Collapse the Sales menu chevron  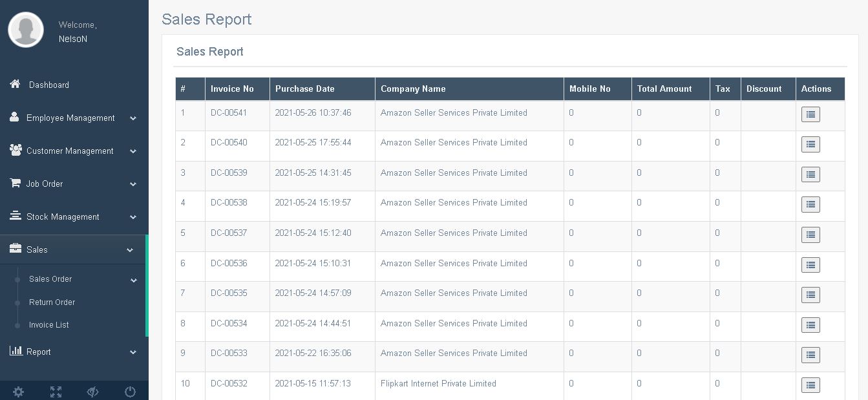[130, 250]
